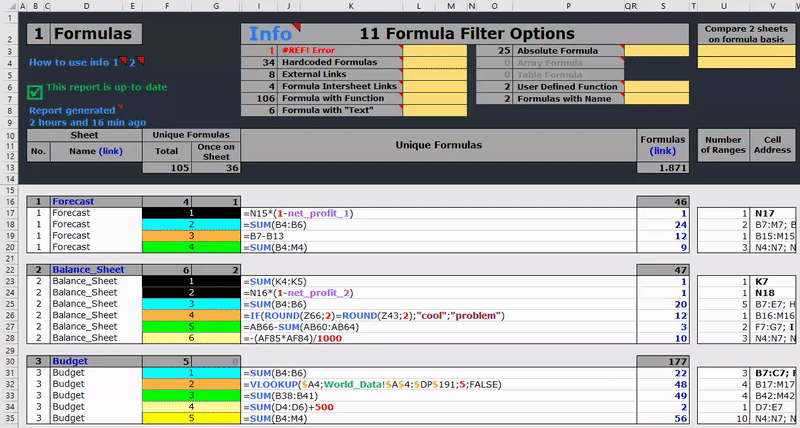Viewport: 800px width, 428px height.
Task: Click the cyan cell numbered 2 in Forecast rows
Action: click(191, 225)
